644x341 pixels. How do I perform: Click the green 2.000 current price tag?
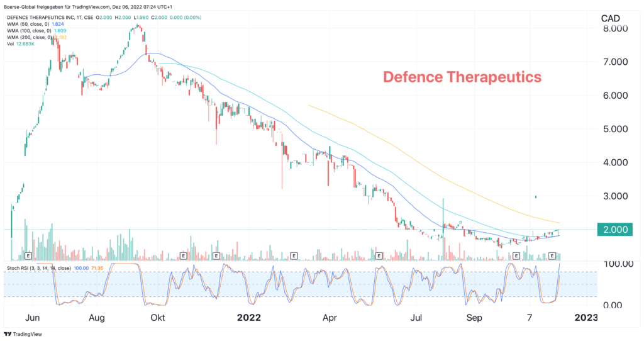(615, 230)
